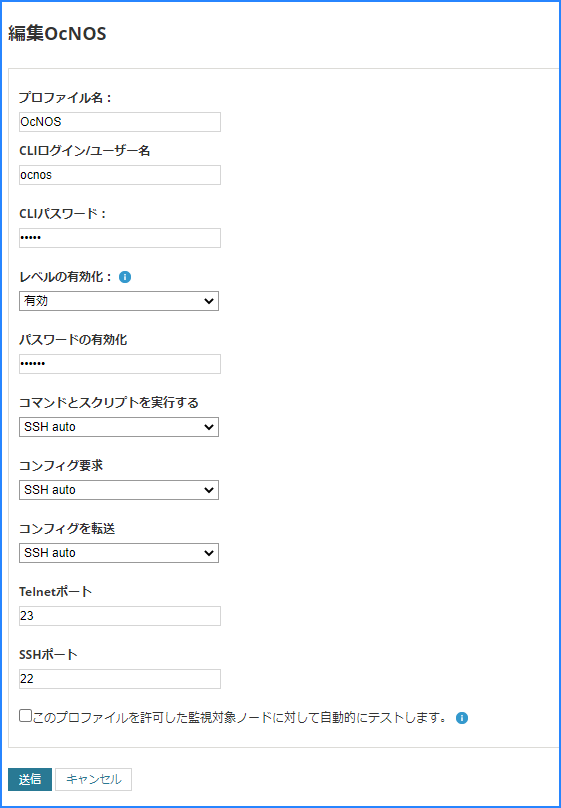Select the パスワードの有効化 password field
The width and height of the screenshot is (561, 808).
pyautogui.click(x=120, y=364)
